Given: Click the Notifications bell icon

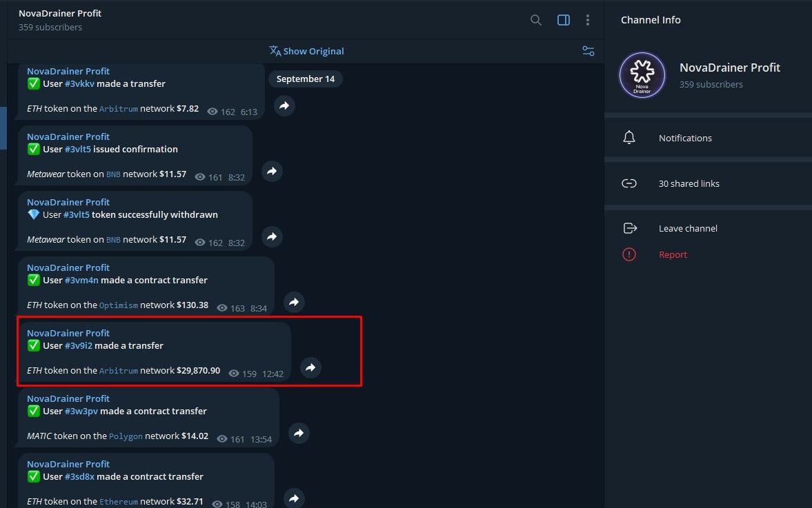Looking at the screenshot, I should coord(629,138).
